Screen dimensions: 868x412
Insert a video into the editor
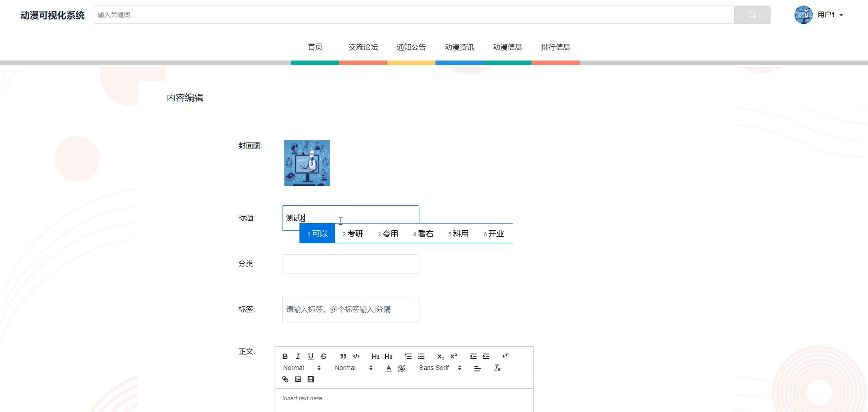(311, 379)
